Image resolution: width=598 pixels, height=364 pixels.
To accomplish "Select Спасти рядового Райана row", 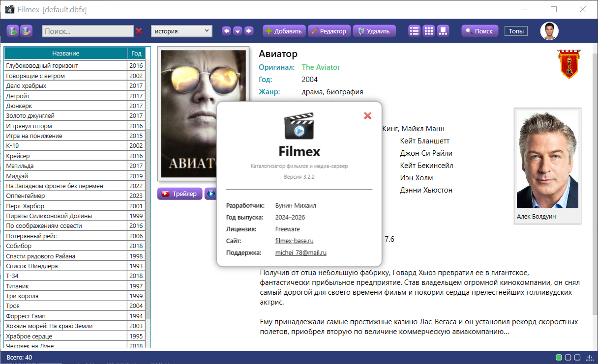I will point(75,256).
